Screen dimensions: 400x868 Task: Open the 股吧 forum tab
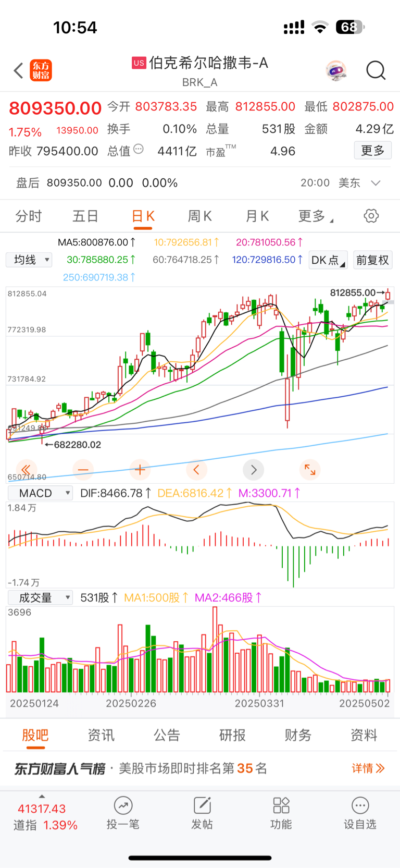pyautogui.click(x=35, y=735)
